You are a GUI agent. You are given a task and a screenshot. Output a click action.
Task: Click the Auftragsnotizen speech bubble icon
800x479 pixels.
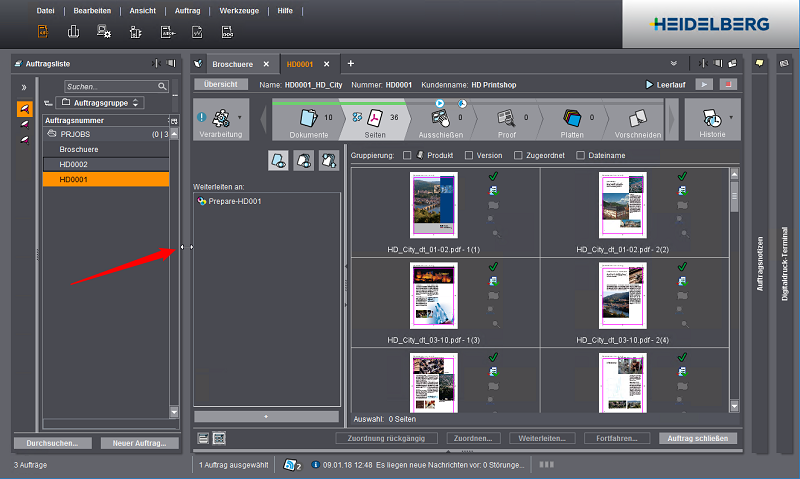(759, 63)
